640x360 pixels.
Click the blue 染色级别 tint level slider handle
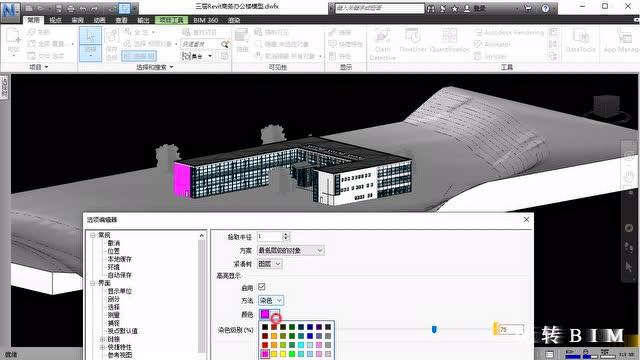(434, 329)
